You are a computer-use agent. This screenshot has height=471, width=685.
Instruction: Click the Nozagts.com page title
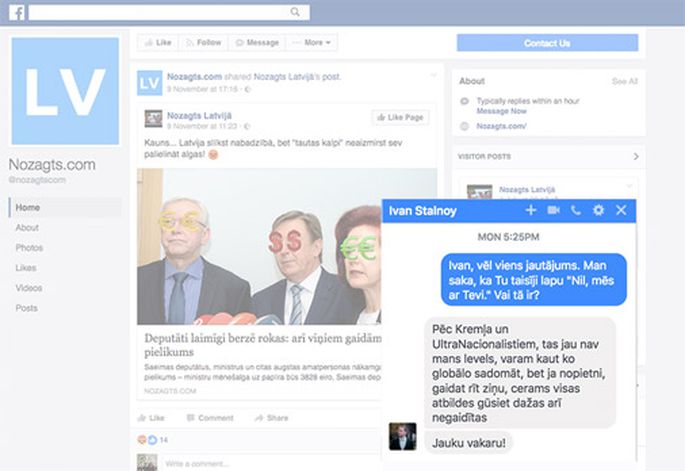tap(52, 165)
